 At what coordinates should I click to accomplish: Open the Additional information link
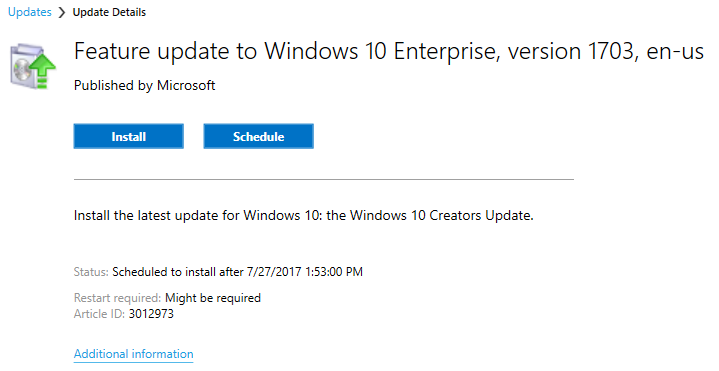click(x=133, y=354)
